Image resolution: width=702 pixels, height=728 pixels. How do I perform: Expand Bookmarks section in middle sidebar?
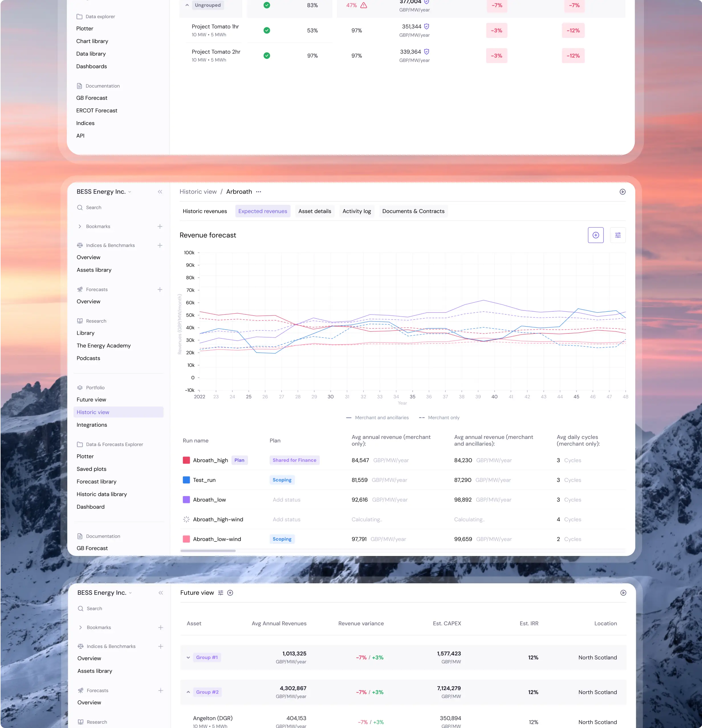80,226
